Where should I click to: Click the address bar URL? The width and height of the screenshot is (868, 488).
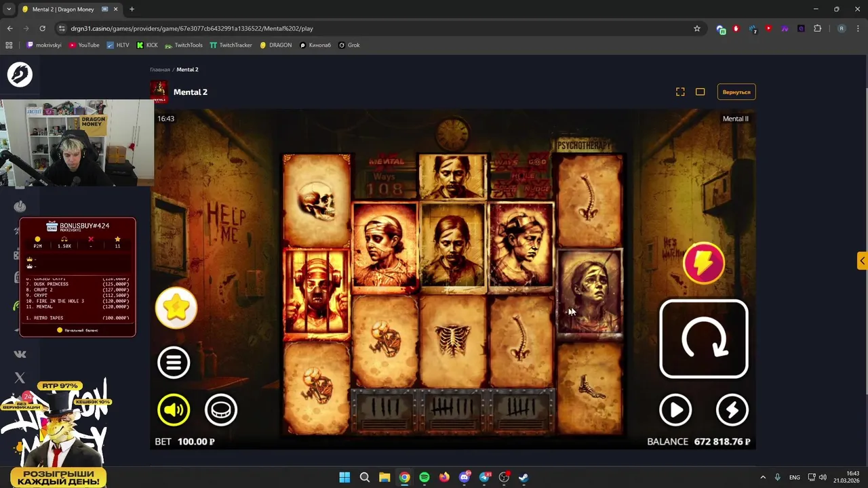192,28
